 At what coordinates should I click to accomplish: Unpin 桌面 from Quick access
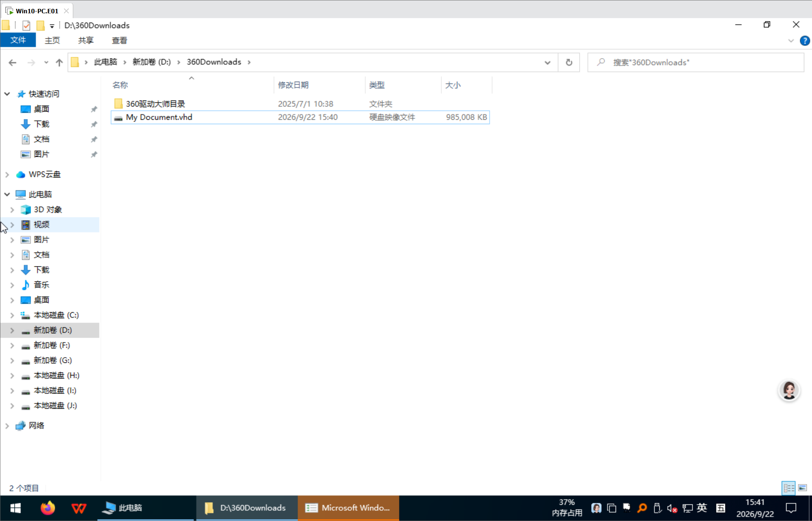point(94,109)
